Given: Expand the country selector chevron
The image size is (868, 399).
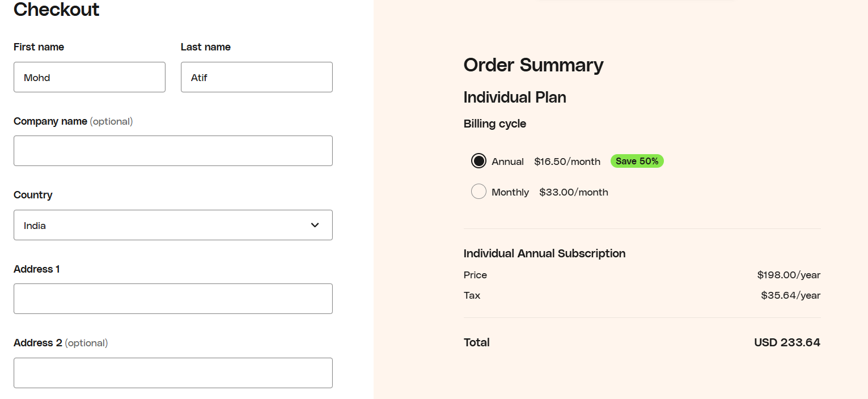Looking at the screenshot, I should click(x=314, y=225).
